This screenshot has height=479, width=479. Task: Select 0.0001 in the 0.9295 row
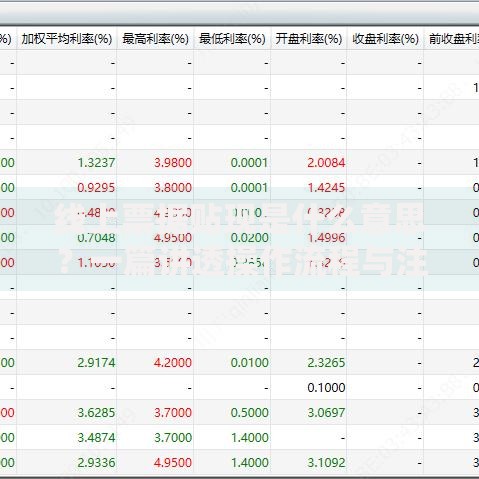click(249, 188)
